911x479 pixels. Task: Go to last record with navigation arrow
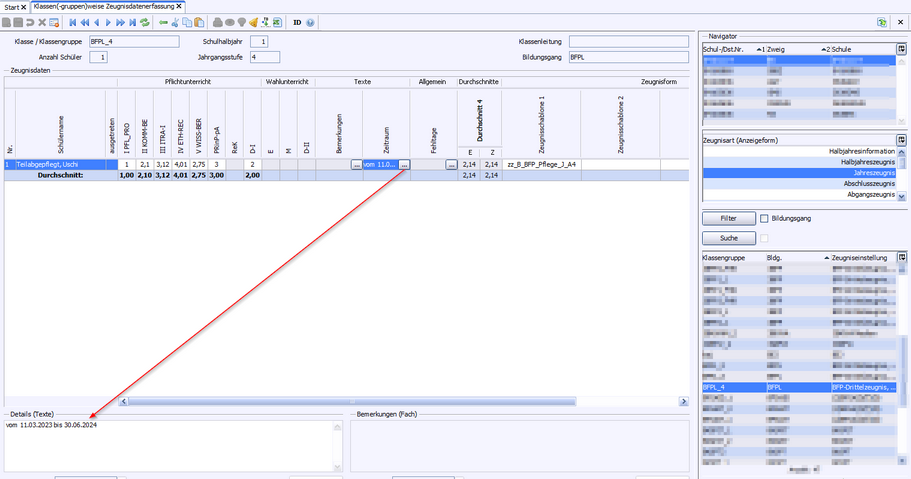[x=133, y=21]
